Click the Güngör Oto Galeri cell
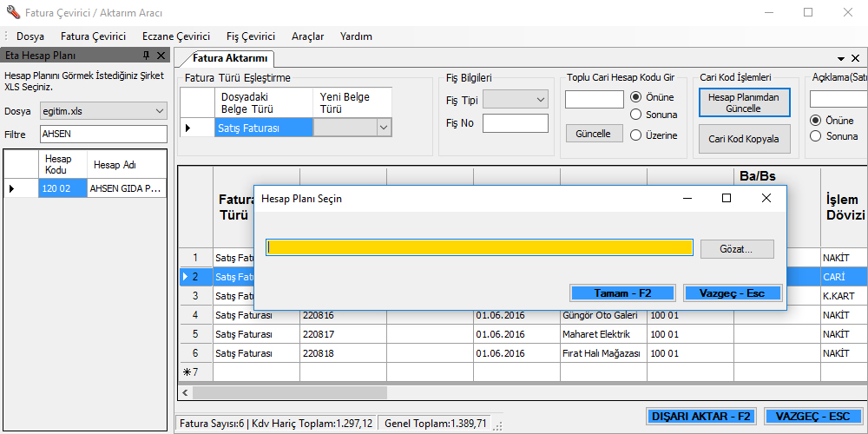Viewport: 868px width, 434px height. pos(603,316)
